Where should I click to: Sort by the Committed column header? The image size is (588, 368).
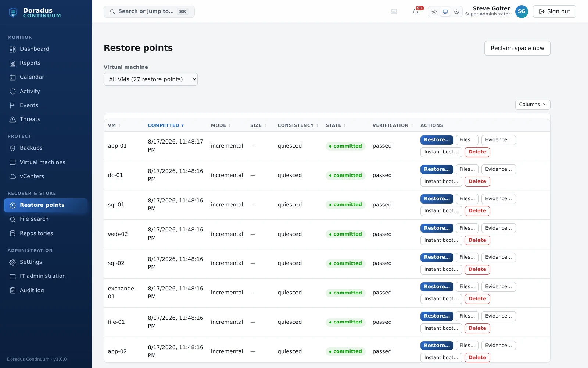coord(166,125)
